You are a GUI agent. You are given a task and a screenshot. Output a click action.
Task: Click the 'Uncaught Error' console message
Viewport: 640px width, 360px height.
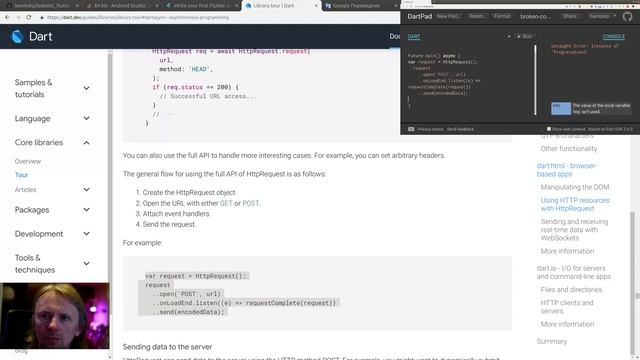(584, 49)
